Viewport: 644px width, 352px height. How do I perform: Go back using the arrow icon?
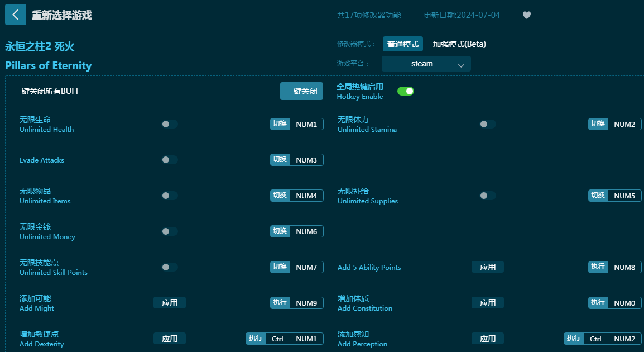point(16,15)
